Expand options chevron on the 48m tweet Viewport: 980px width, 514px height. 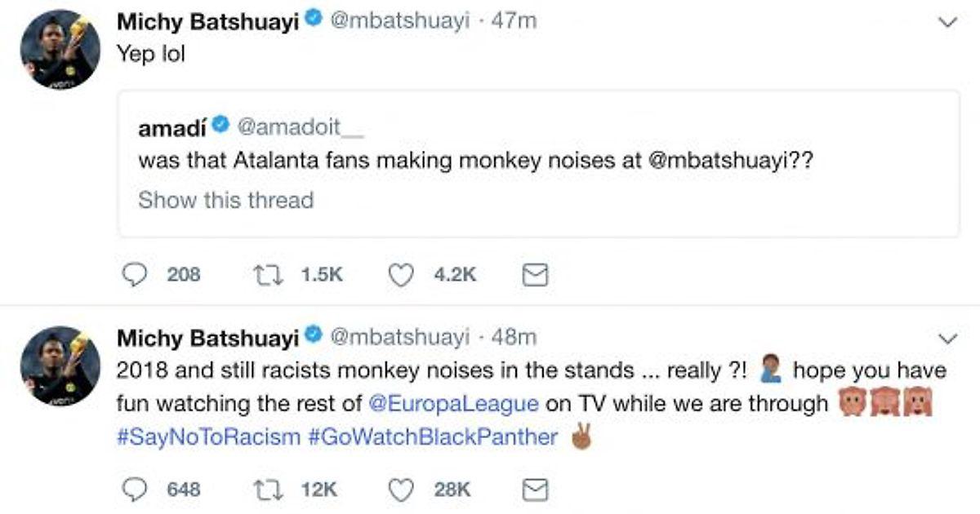[947, 337]
